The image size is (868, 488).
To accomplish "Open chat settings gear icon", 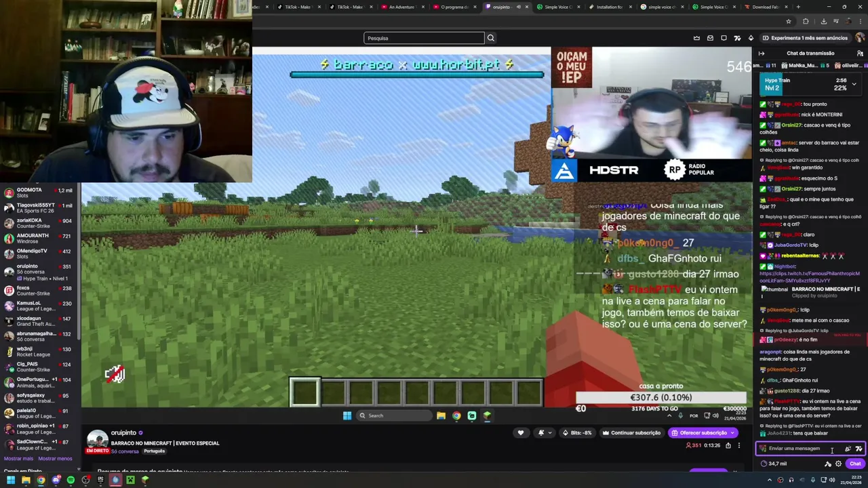I will coord(838,464).
